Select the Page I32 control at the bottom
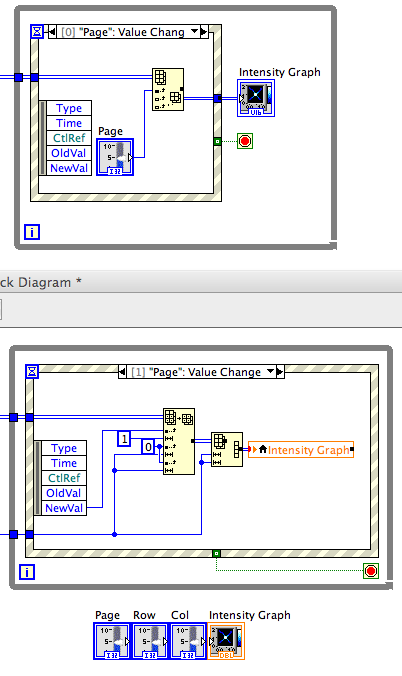402x676 pixels. [112, 641]
